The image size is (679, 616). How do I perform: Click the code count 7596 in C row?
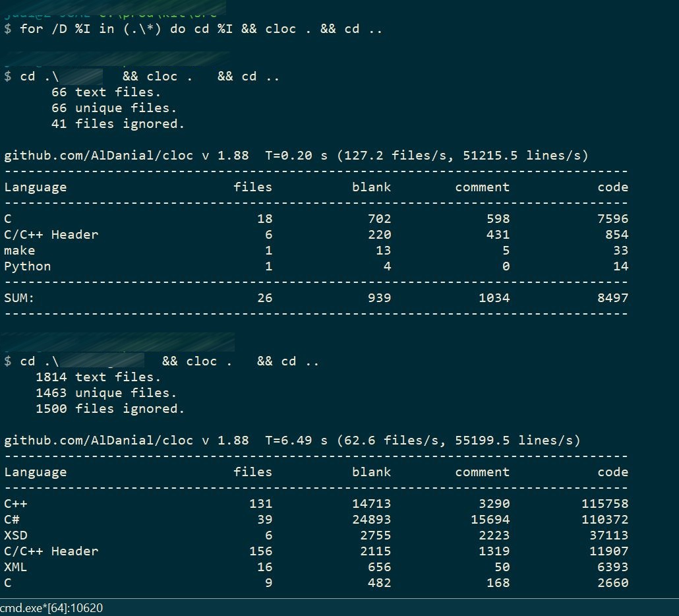click(x=612, y=219)
